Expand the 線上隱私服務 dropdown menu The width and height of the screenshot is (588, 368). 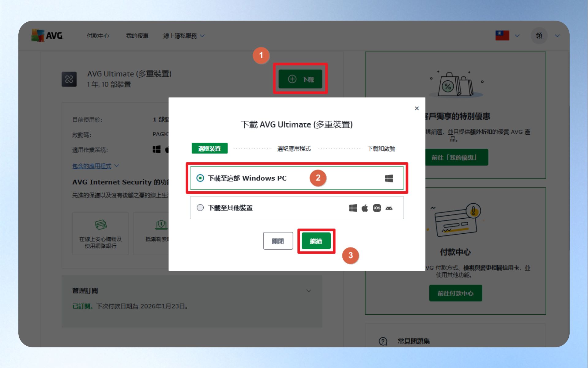click(184, 36)
